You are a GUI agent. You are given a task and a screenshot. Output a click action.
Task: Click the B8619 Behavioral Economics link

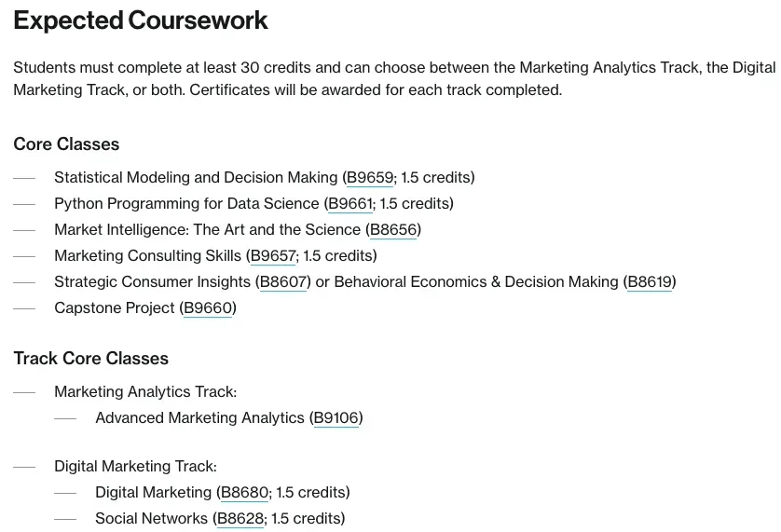pos(649,281)
